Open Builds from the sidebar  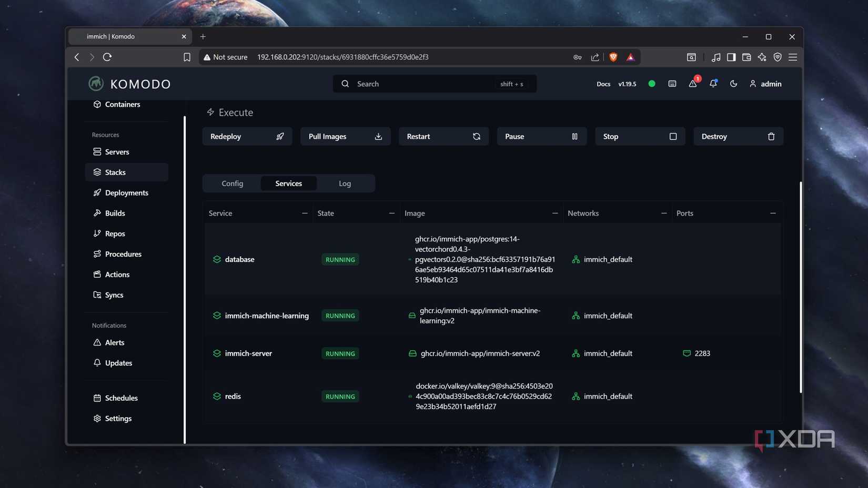[114, 213]
